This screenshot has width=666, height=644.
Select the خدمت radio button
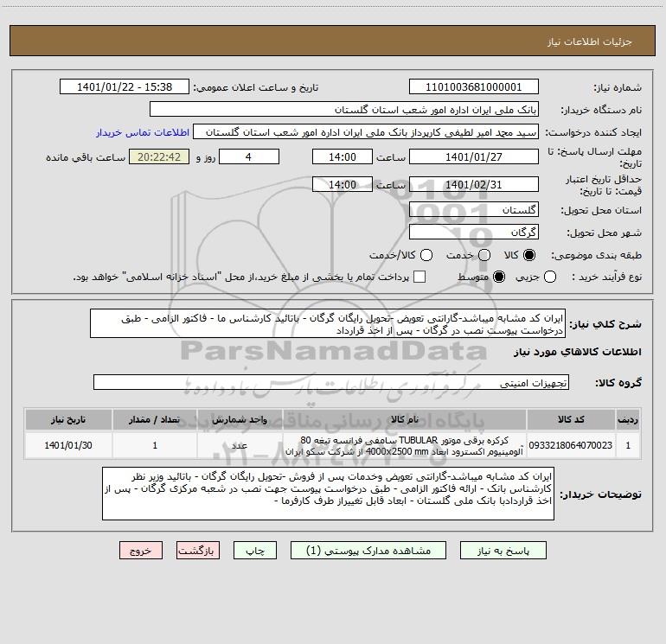[484, 255]
